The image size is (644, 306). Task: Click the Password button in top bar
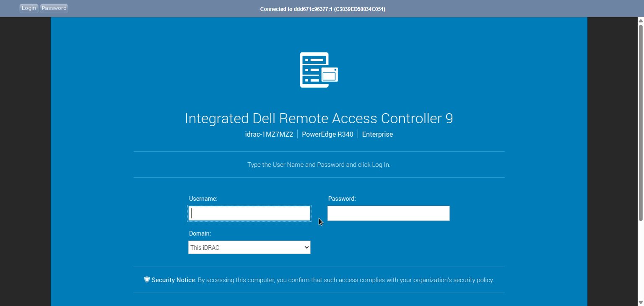click(54, 8)
